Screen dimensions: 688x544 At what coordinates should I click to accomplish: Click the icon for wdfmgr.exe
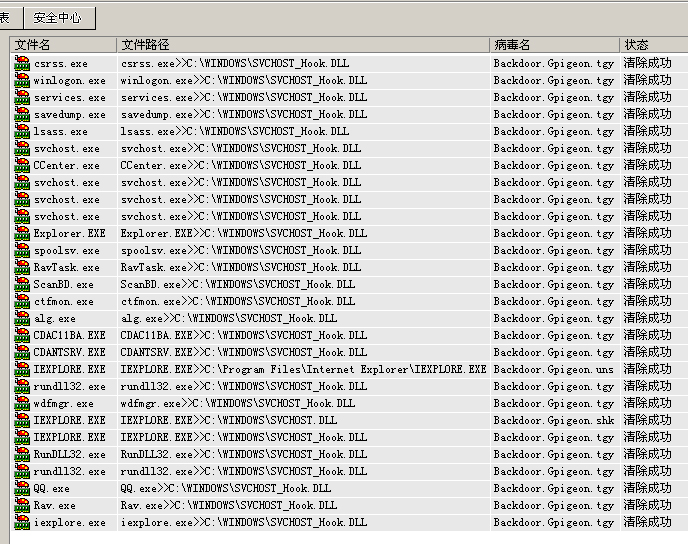pos(22,403)
